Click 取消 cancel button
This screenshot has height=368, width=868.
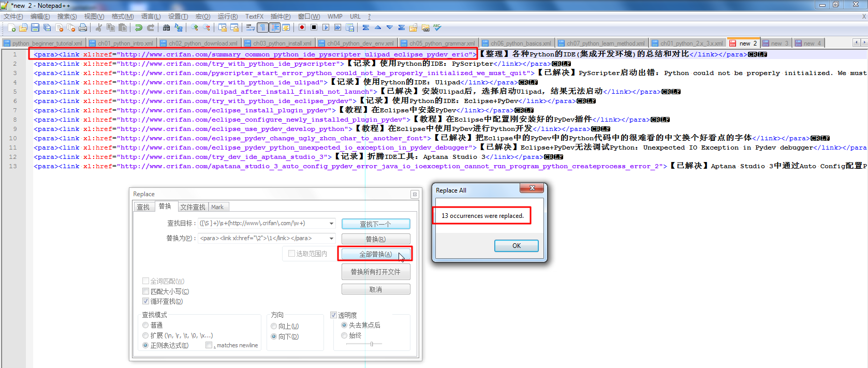pyautogui.click(x=376, y=289)
